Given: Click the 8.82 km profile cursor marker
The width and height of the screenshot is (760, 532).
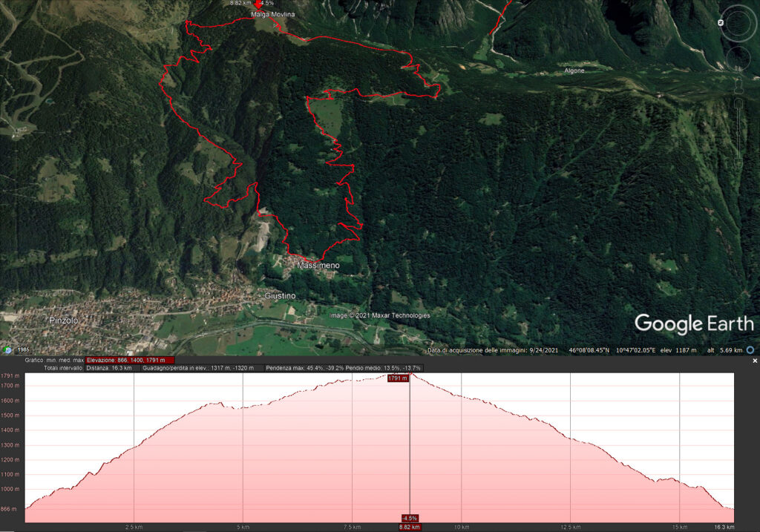Looking at the screenshot, I should pos(410,527).
